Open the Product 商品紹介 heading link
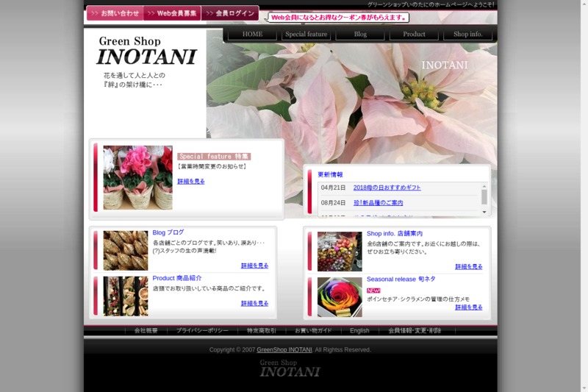Screen dimensions: 588x392 tap(177, 278)
